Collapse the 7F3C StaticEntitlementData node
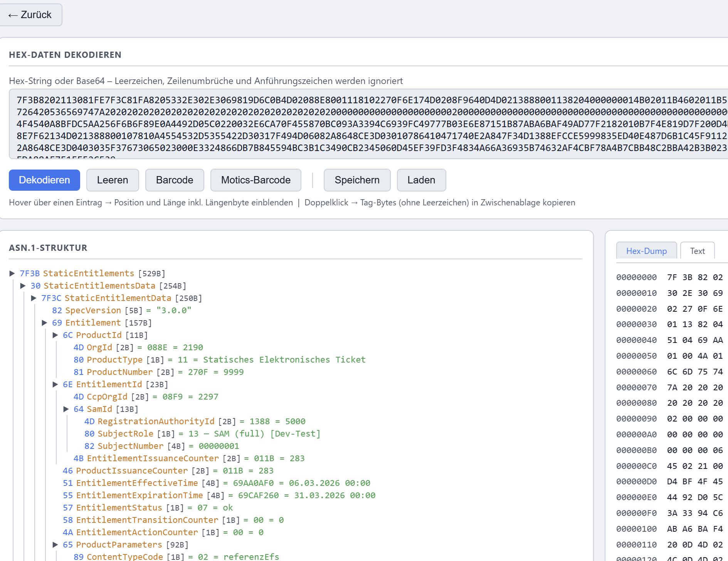728x561 pixels. (34, 298)
